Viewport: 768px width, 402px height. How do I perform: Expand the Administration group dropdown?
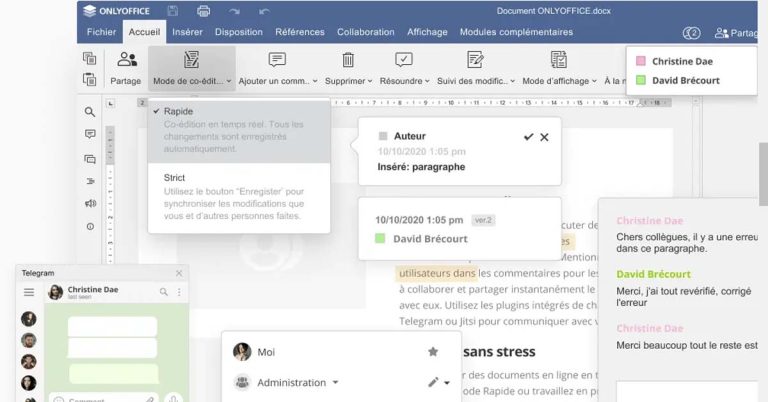pyautogui.click(x=336, y=382)
